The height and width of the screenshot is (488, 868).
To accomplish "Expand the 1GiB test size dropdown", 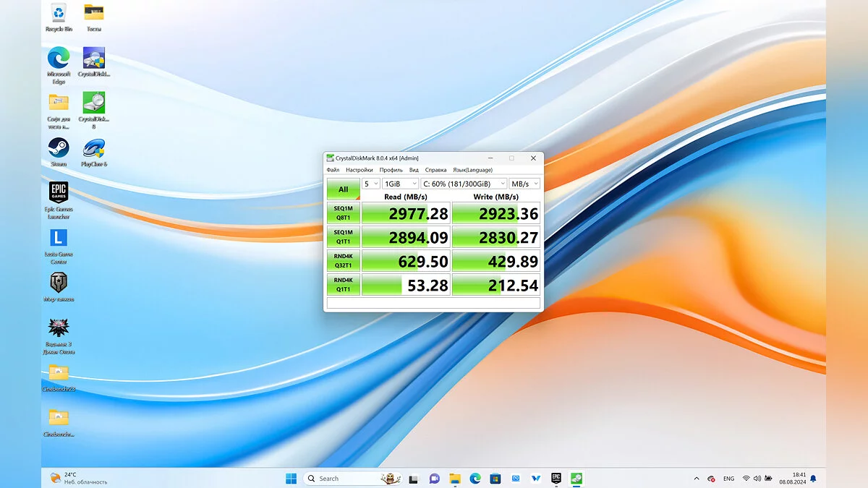I will [x=400, y=184].
